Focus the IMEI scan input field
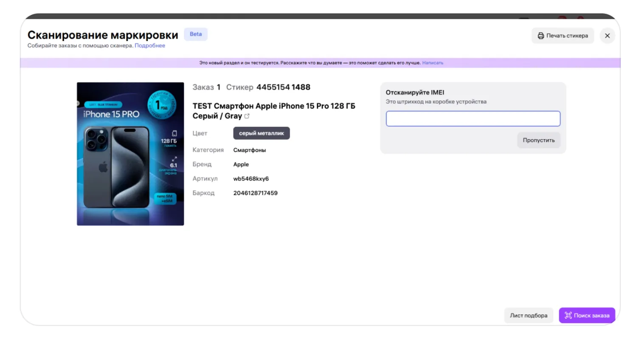This screenshot has width=644, height=340. point(473,119)
